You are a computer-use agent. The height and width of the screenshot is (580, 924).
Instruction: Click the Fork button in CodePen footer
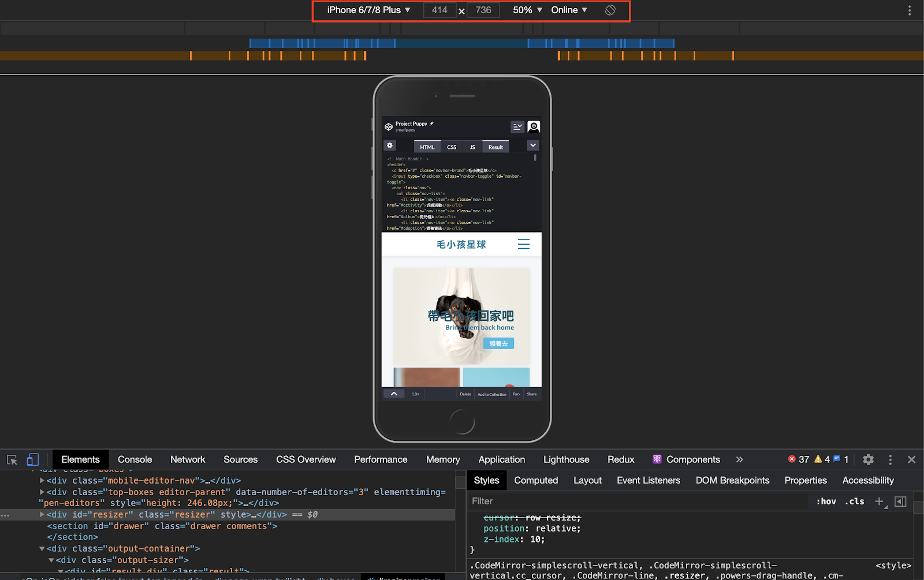pyautogui.click(x=516, y=394)
